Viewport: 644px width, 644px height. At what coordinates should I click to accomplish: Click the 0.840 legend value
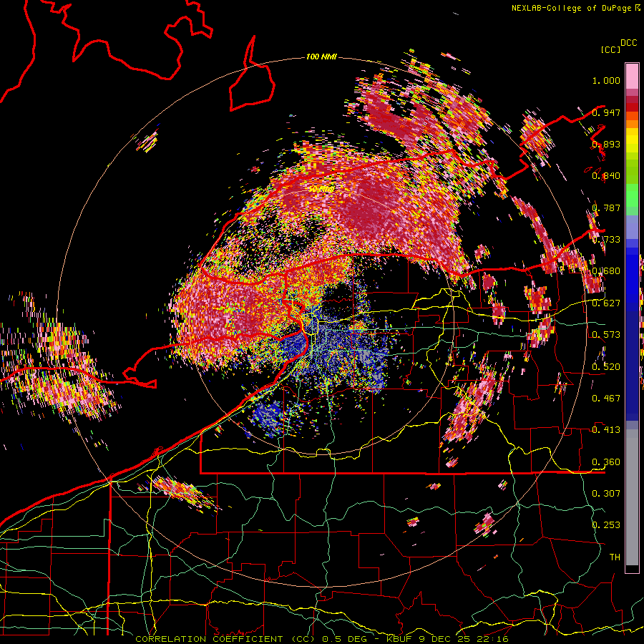coord(606,176)
